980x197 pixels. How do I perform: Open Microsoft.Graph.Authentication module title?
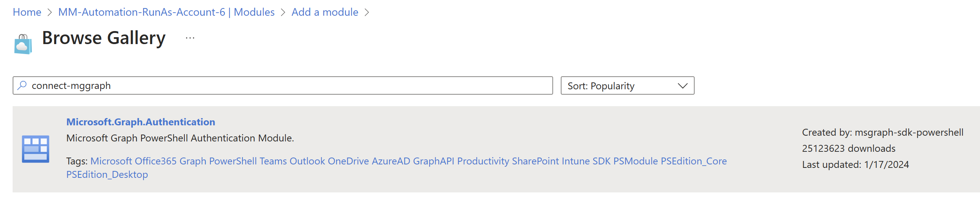[141, 122]
